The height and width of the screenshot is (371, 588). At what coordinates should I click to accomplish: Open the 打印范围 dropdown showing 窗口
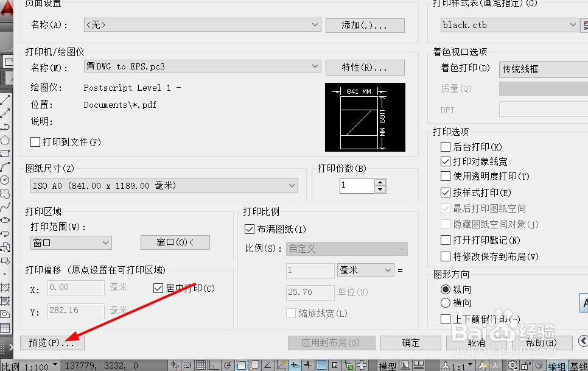coord(106,242)
